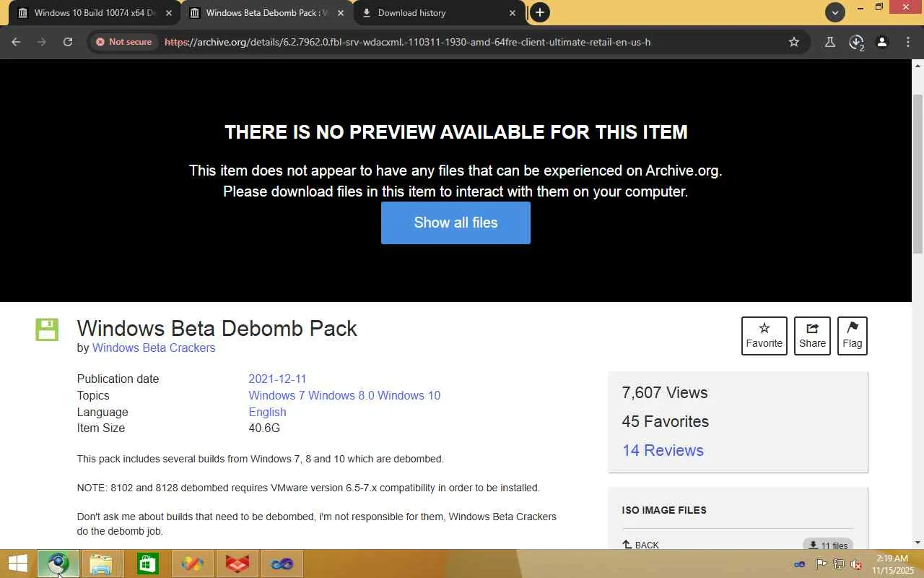Viewport: 924px width, 578px height.
Task: Click the 11 files download button
Action: click(828, 545)
